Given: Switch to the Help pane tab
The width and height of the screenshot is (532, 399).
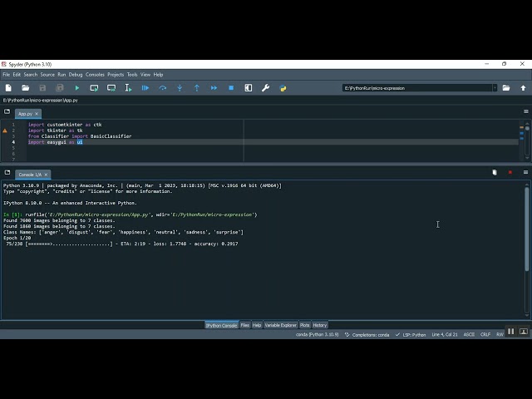Looking at the screenshot, I should point(257,325).
